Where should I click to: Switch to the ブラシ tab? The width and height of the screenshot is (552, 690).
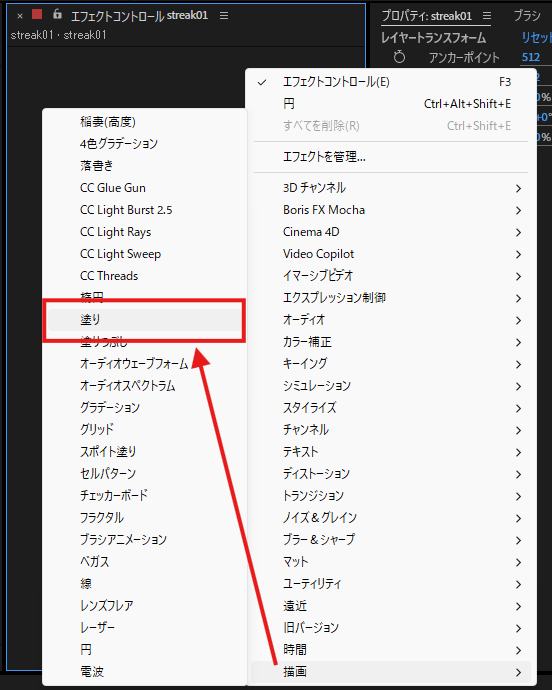(526, 16)
